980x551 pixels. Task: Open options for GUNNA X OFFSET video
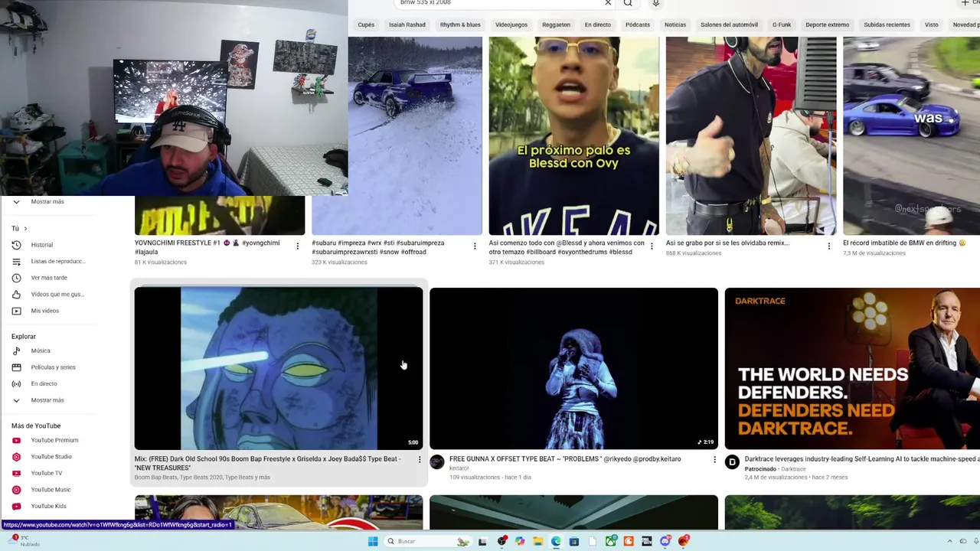click(x=714, y=460)
